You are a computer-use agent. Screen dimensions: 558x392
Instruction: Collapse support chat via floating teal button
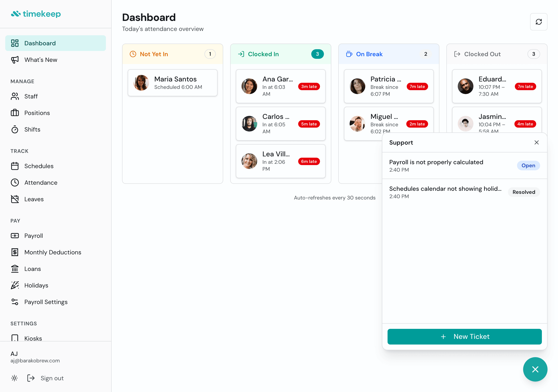535,369
